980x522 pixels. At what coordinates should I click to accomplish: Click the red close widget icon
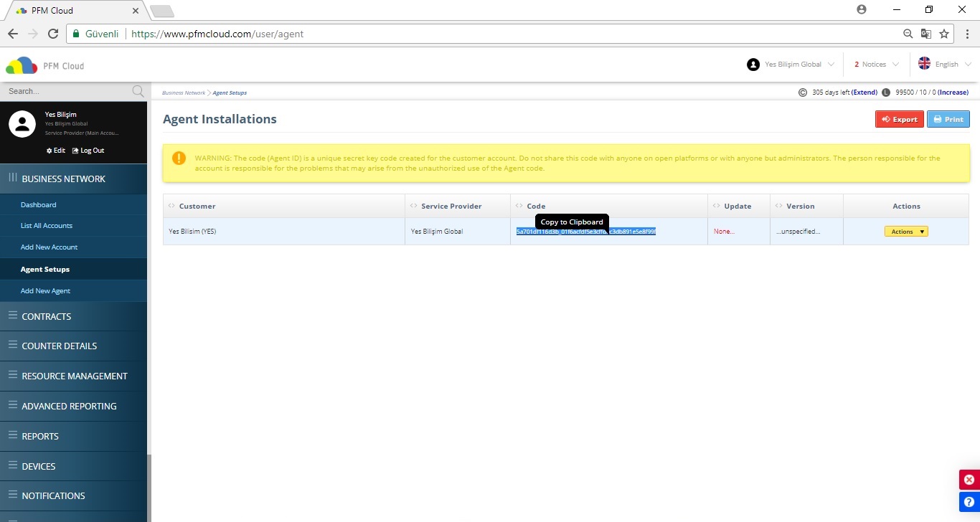coord(969,480)
